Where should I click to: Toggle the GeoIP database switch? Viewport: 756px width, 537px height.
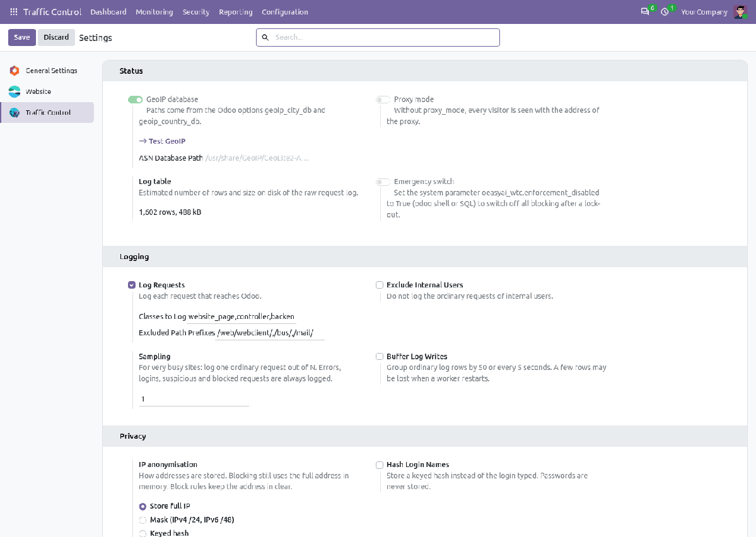pos(135,100)
